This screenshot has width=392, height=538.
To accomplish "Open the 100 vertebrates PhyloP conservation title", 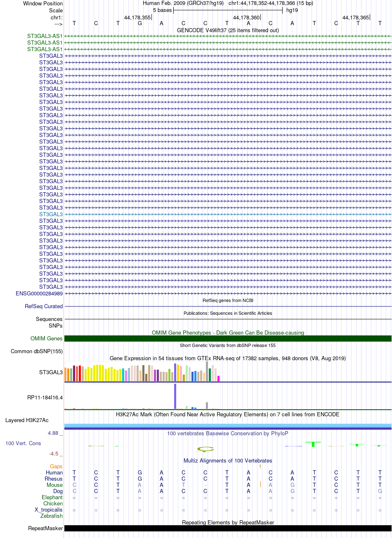I will point(228,433).
